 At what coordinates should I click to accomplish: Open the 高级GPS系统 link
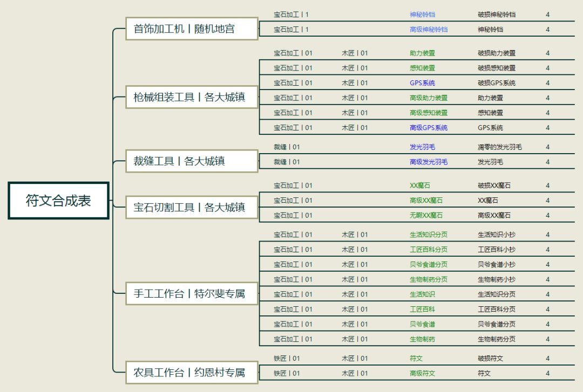pyautogui.click(x=428, y=127)
